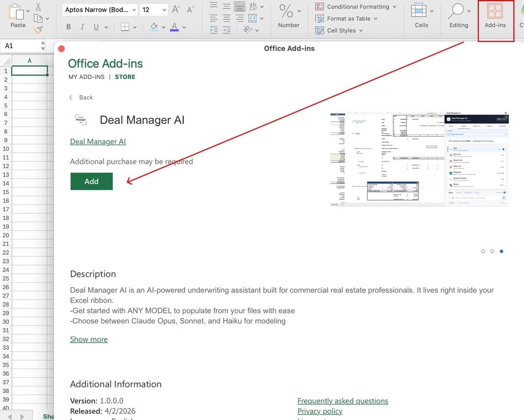
Task: Open the Conditional Formatting menu
Action: point(356,6)
